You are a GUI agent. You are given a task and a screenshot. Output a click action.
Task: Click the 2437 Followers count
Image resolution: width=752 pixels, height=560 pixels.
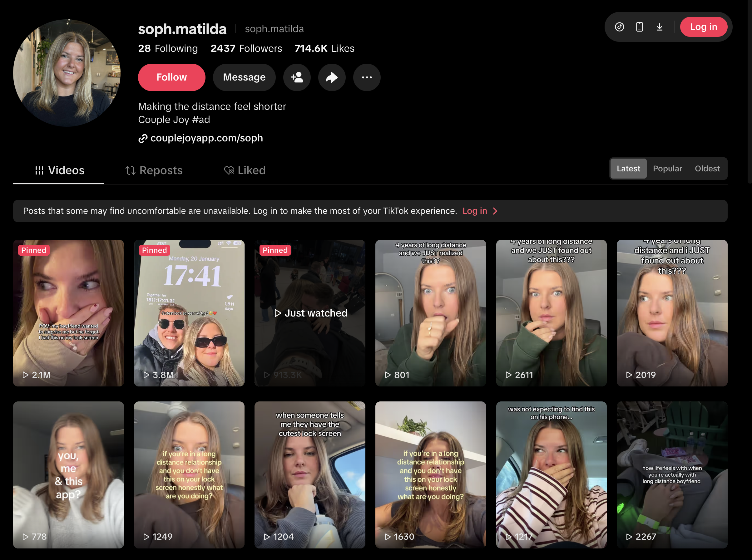click(x=246, y=48)
